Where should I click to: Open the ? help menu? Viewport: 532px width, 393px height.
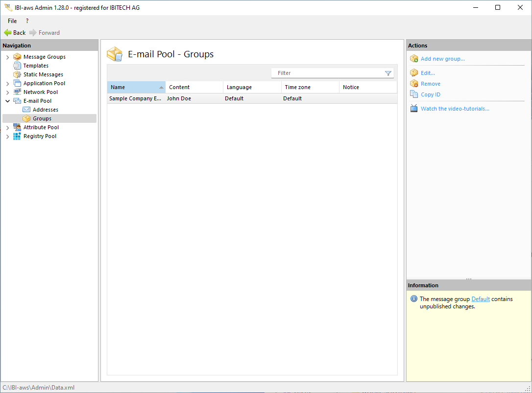(x=27, y=21)
